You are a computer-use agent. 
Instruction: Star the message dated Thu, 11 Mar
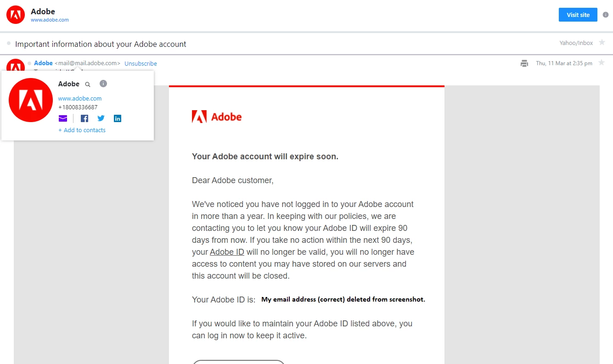(602, 62)
